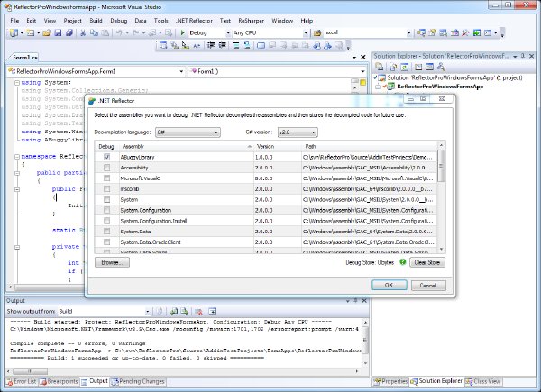Screen dimensions: 541x392
Task: Click the Find in Files icon
Action: [317, 32]
